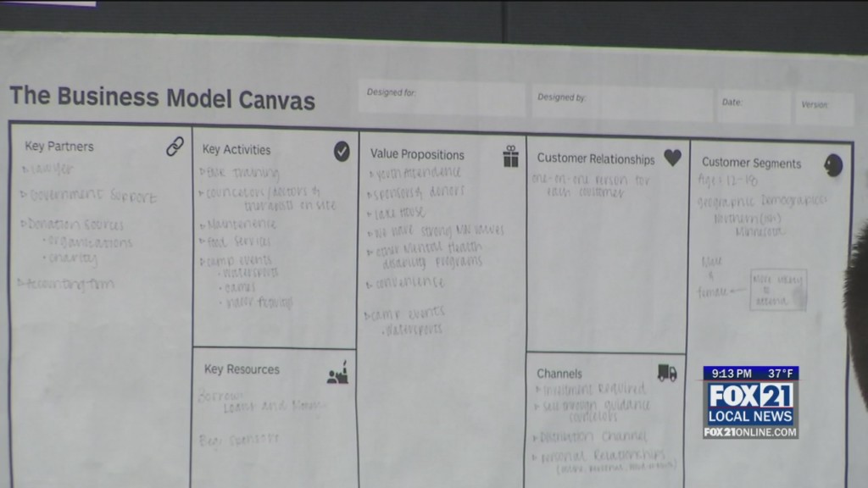Viewport: 868px width, 488px height.
Task: Click the head profile icon in Customer Segments
Action: click(833, 165)
